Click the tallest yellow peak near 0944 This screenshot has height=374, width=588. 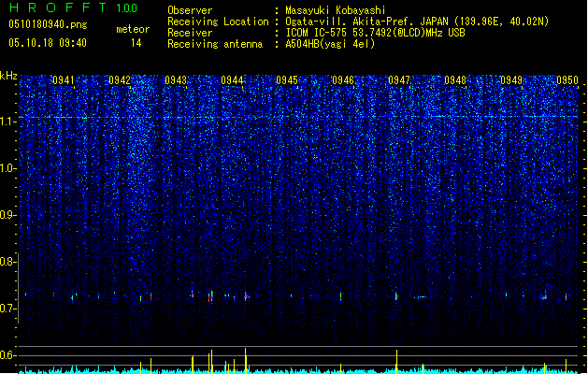pos(246,361)
